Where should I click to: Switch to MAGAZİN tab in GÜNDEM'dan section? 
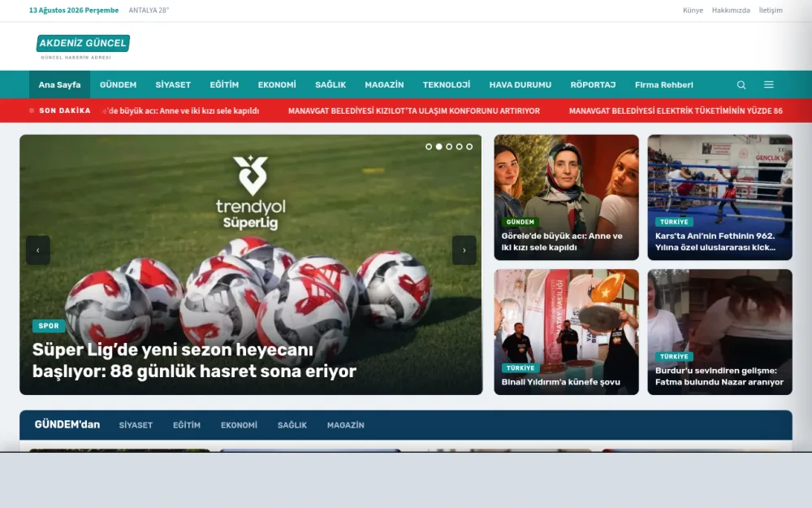345,425
